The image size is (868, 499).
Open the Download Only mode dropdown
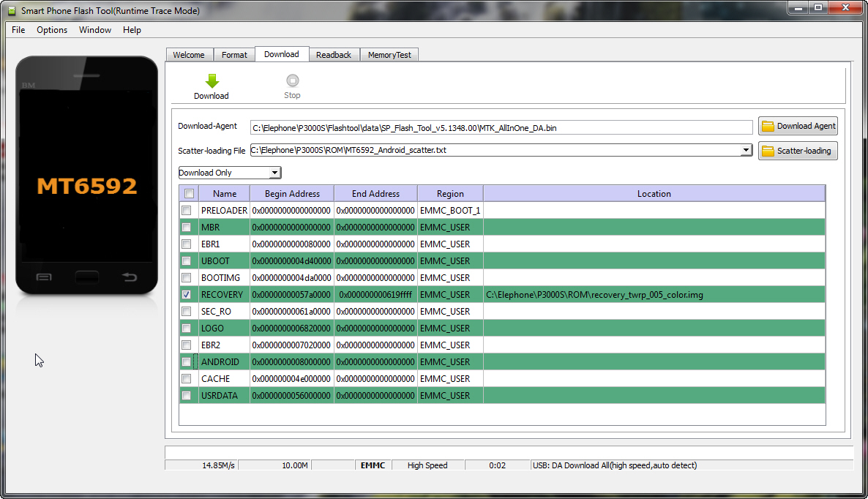[x=275, y=172]
